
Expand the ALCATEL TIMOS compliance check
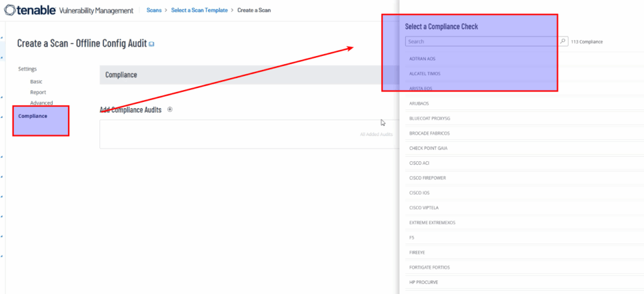point(425,74)
